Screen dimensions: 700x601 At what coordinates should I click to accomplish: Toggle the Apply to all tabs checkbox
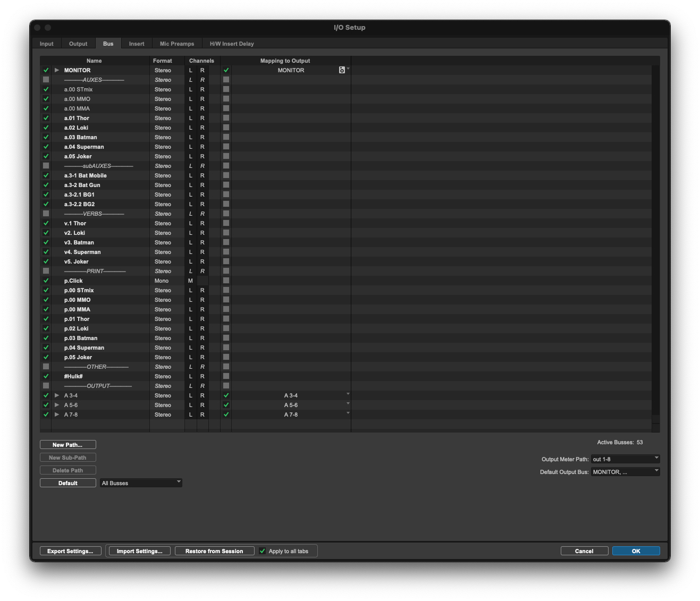tap(263, 551)
